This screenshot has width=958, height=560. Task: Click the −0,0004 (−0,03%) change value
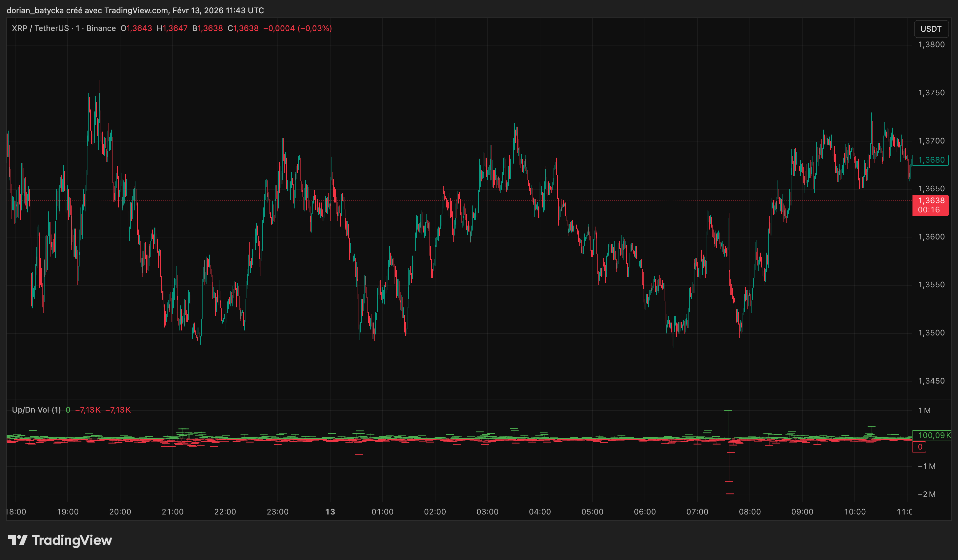[x=297, y=28]
